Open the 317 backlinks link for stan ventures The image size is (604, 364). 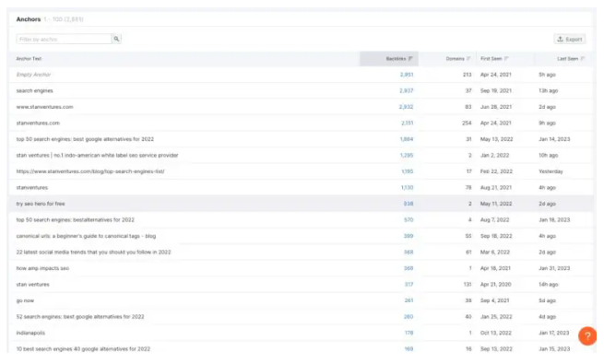pos(409,285)
